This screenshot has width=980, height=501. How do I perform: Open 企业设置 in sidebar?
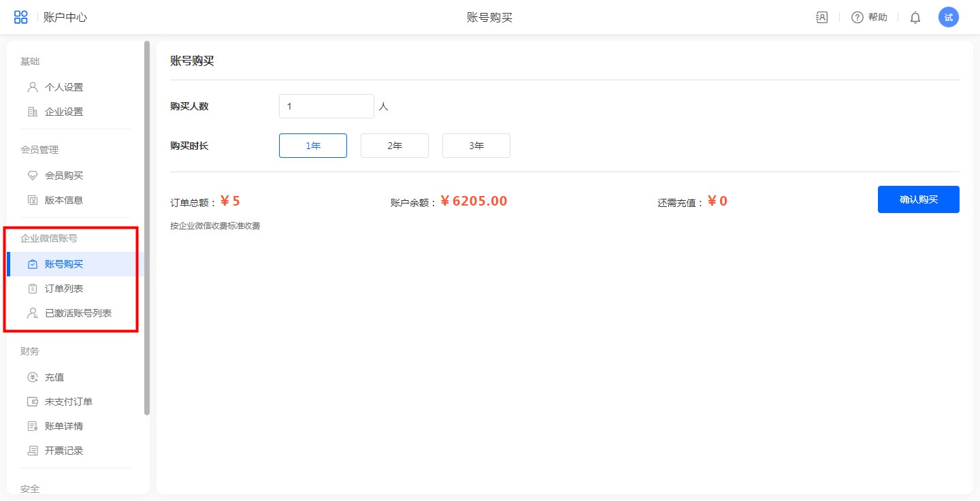tap(63, 112)
